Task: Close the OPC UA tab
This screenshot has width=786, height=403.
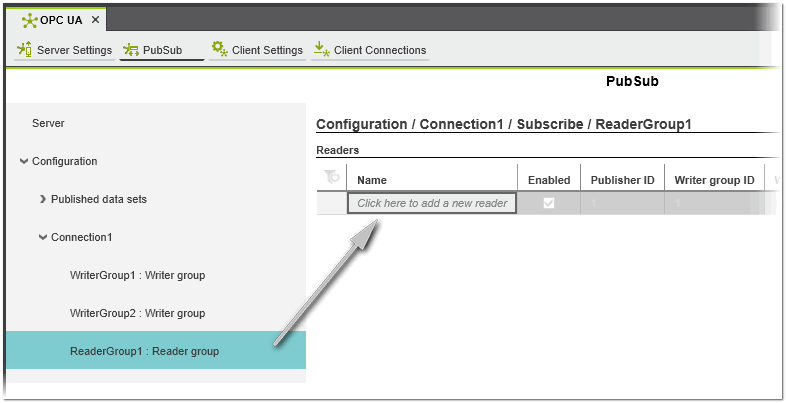Action: (95, 20)
